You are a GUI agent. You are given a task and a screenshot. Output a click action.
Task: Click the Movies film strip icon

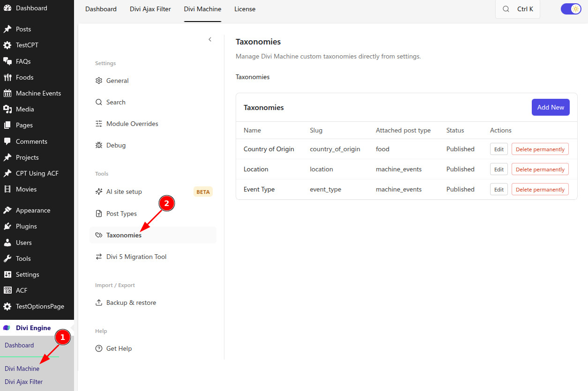[7, 189]
